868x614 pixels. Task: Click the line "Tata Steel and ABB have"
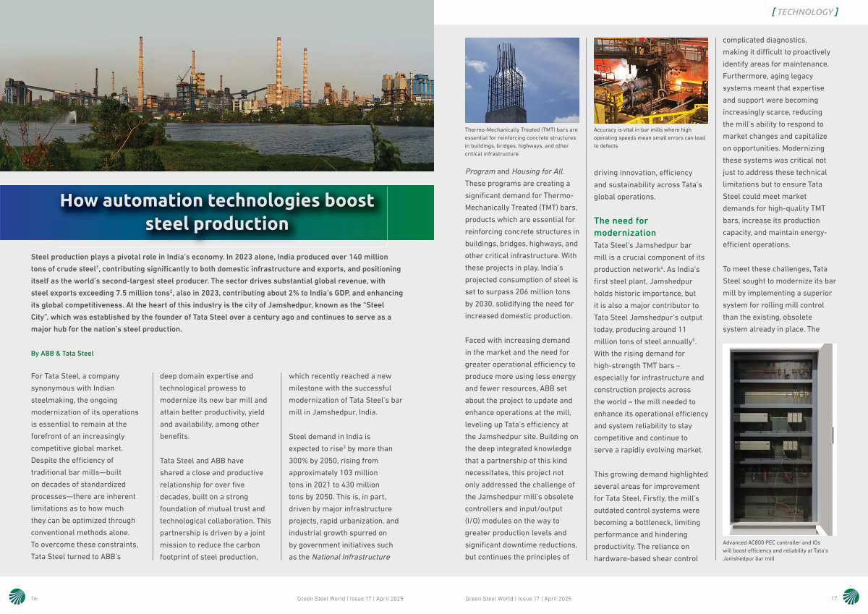click(202, 461)
